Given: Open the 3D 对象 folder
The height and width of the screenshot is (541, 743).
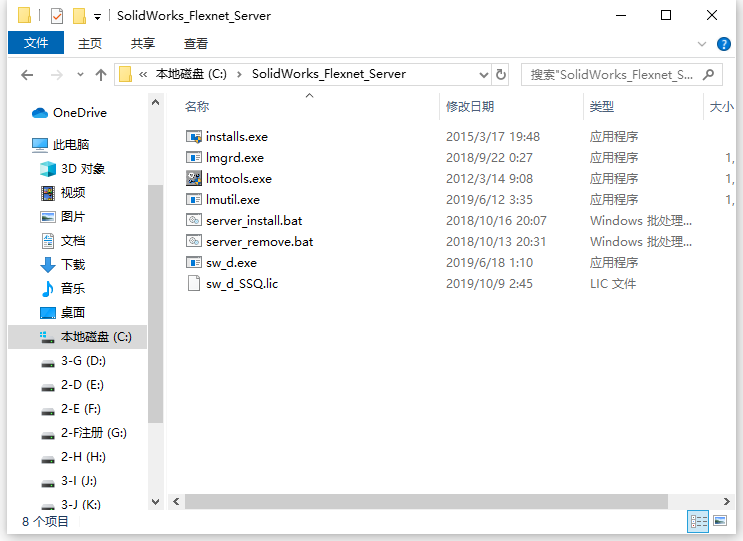Looking at the screenshot, I should pyautogui.click(x=72, y=169).
